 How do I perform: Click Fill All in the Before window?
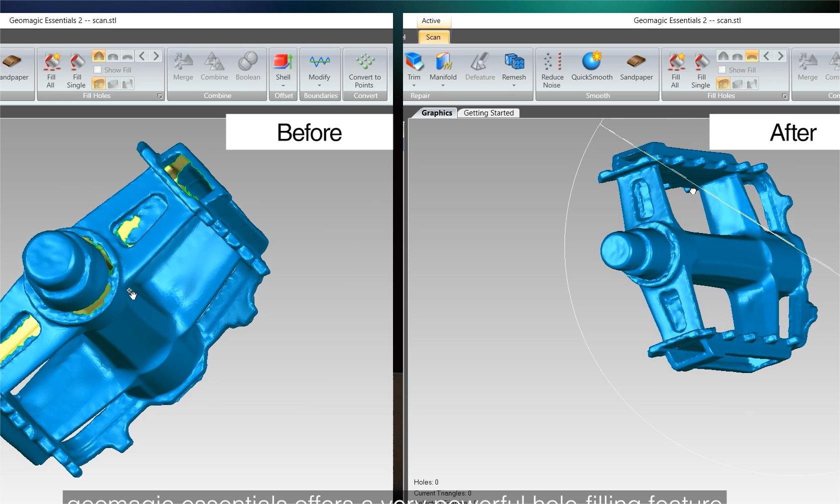51,70
